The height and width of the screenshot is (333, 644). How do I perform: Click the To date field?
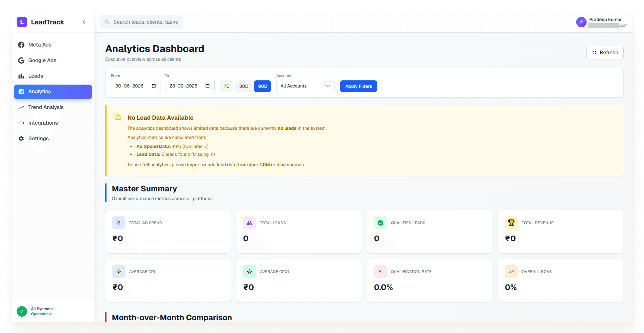click(x=190, y=86)
